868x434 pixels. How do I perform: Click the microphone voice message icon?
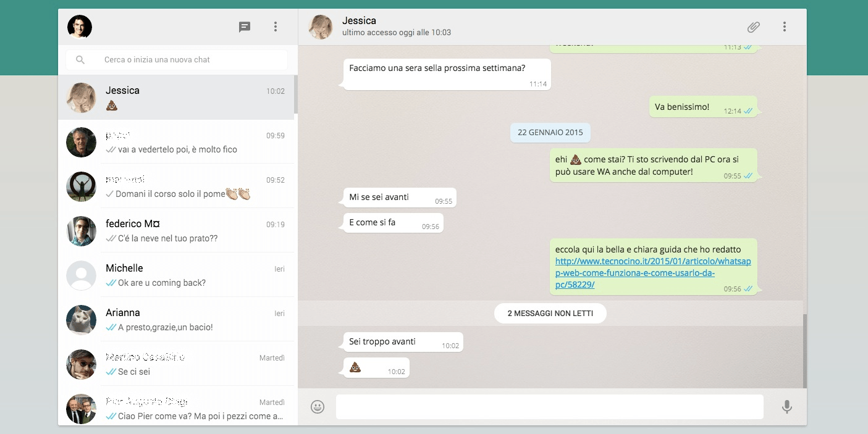point(786,407)
